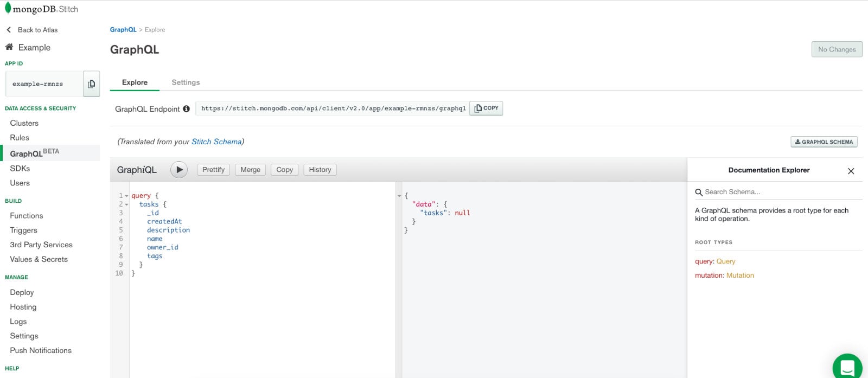Click the createdAt field in the query
This screenshot has height=378, width=868.
pyautogui.click(x=164, y=222)
